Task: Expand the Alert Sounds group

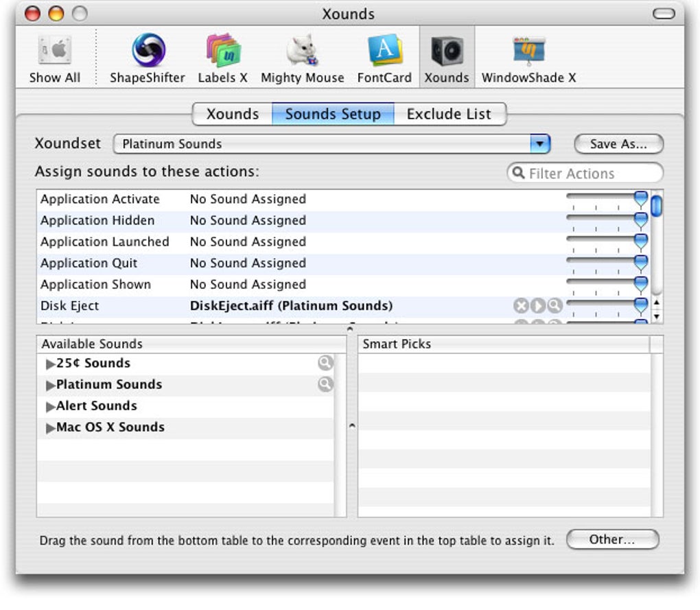Action: 51,406
